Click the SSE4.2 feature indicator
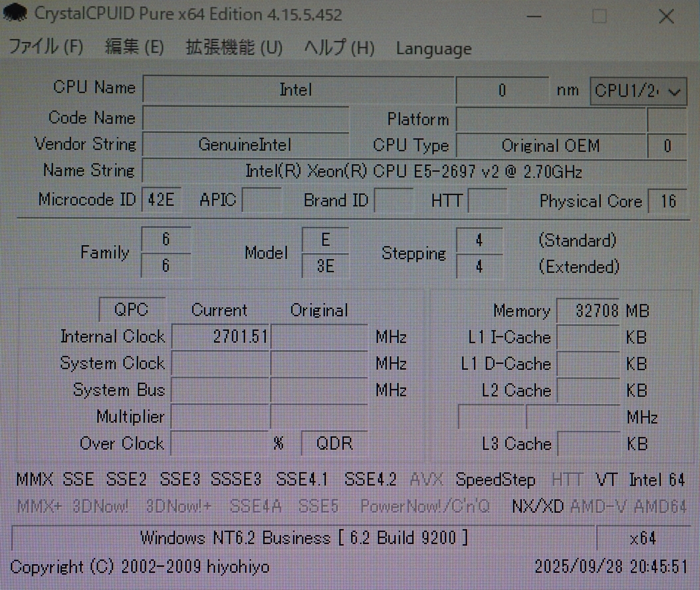The height and width of the screenshot is (590, 700). pyautogui.click(x=370, y=479)
